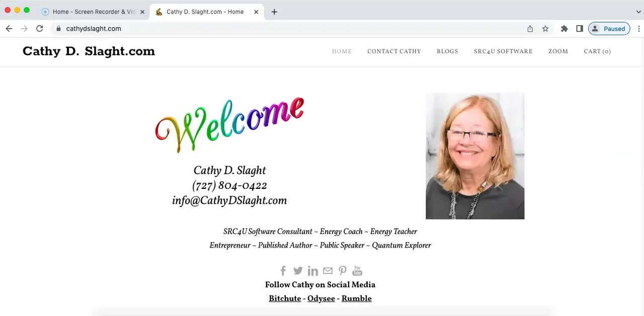Click Cathy's portrait photo

475,156
